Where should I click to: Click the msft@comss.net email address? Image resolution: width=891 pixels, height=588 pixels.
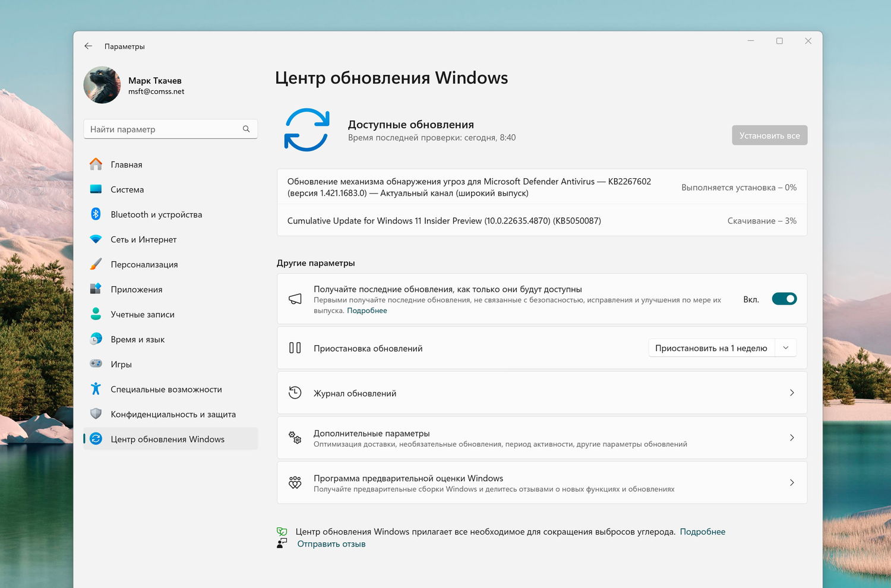click(156, 91)
